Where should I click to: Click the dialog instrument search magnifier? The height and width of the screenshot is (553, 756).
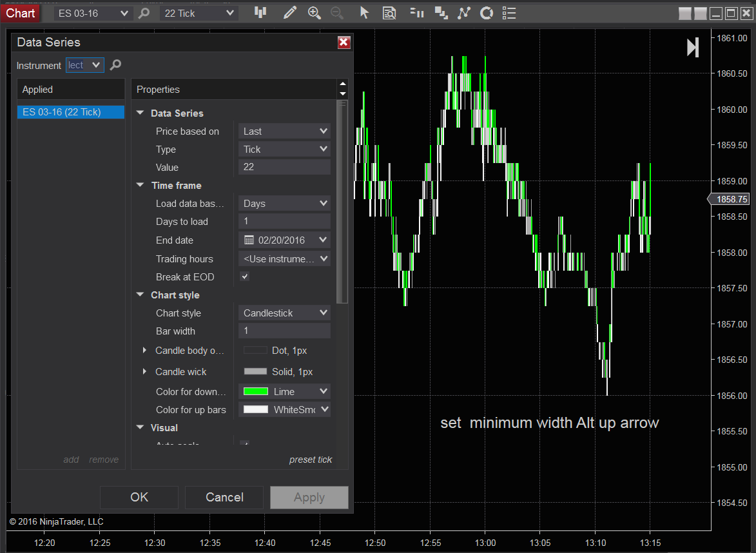(115, 64)
